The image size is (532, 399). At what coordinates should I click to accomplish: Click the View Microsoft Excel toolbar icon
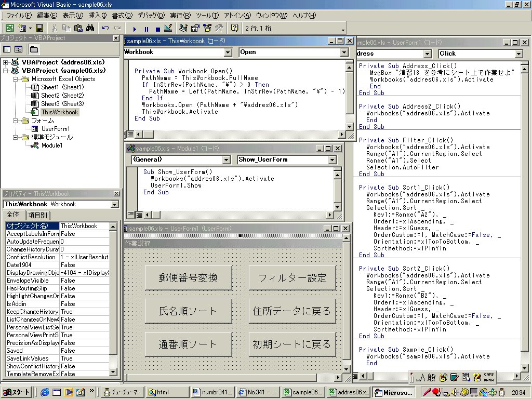[x=10, y=28]
